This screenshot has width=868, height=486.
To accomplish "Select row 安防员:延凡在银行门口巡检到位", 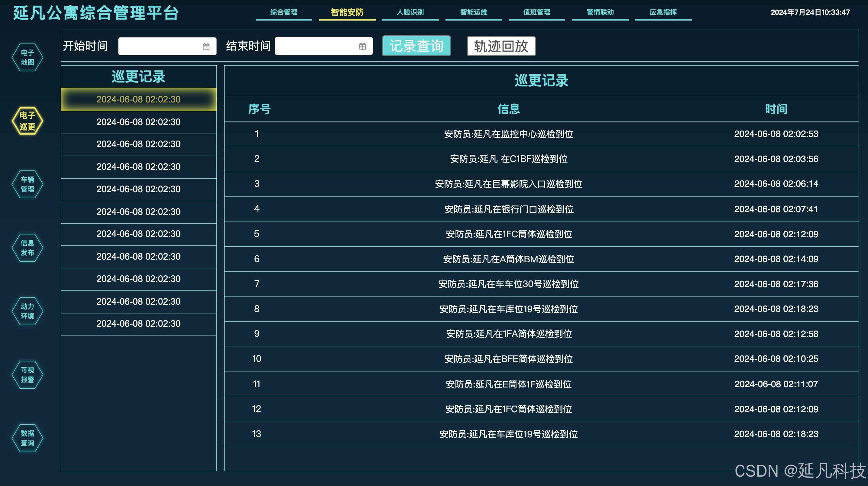I will tap(542, 209).
